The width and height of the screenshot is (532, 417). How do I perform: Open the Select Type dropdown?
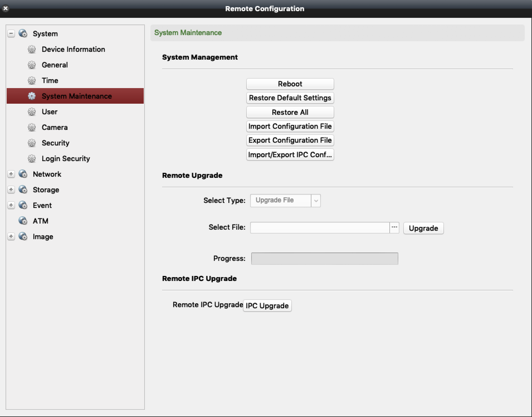click(316, 201)
